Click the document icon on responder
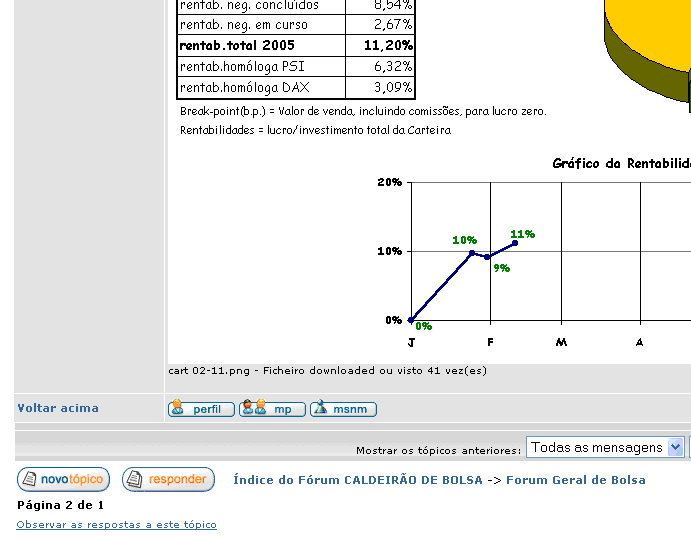 coord(134,479)
